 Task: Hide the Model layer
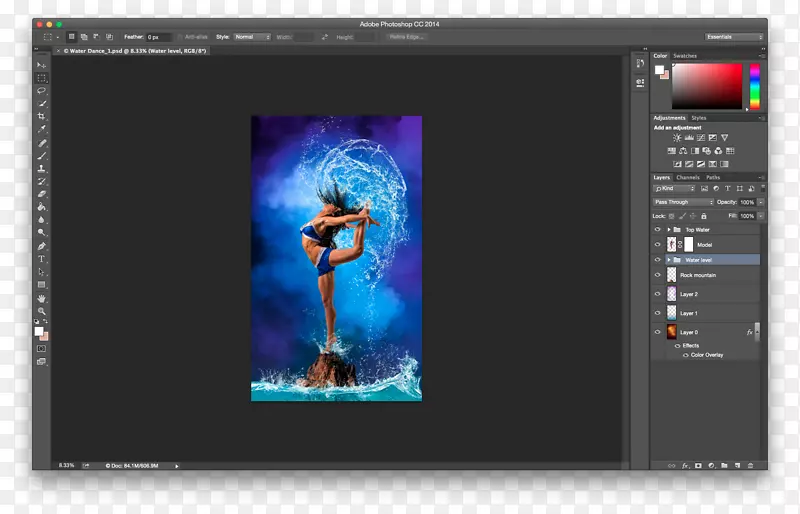[x=657, y=245]
